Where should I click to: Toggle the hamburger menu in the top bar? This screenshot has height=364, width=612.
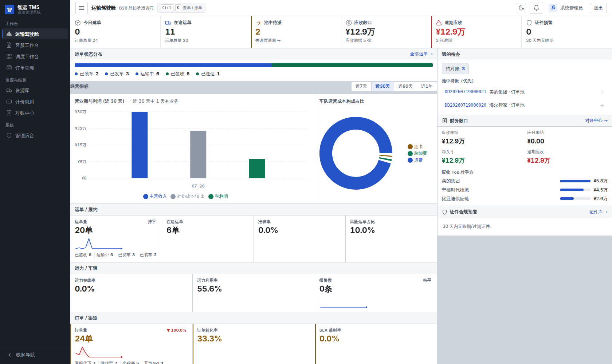[x=82, y=8]
